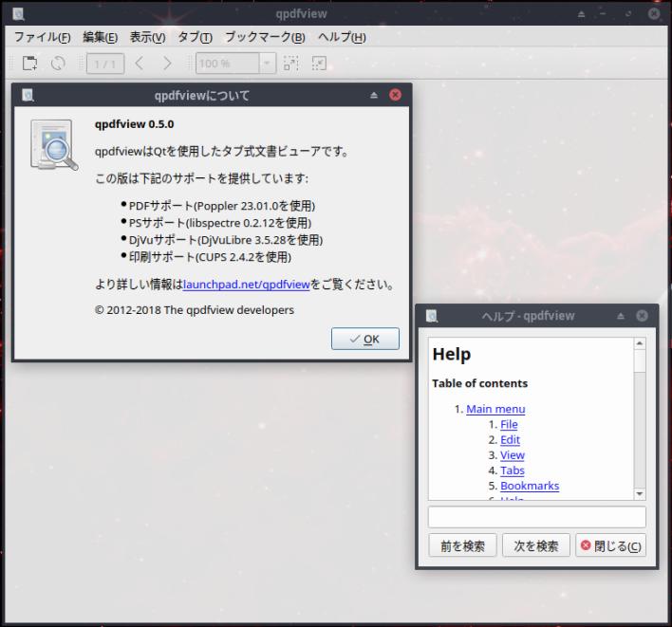Maximize the main qpdfview window

(x=628, y=14)
